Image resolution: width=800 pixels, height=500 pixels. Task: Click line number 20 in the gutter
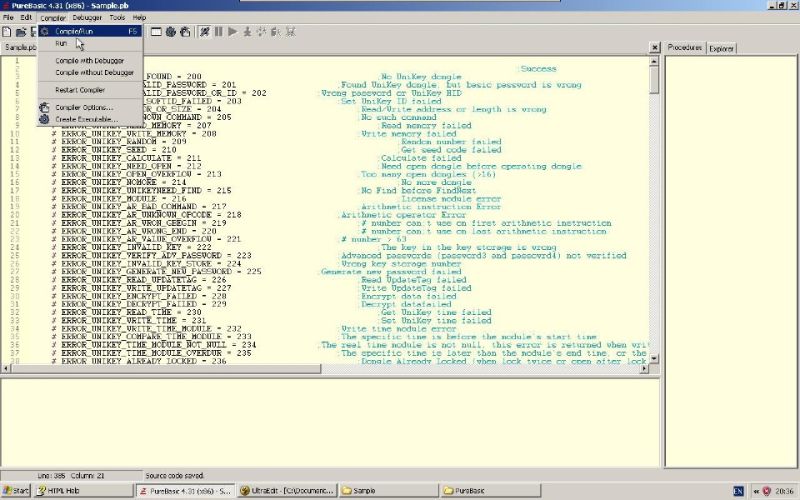pos(14,215)
